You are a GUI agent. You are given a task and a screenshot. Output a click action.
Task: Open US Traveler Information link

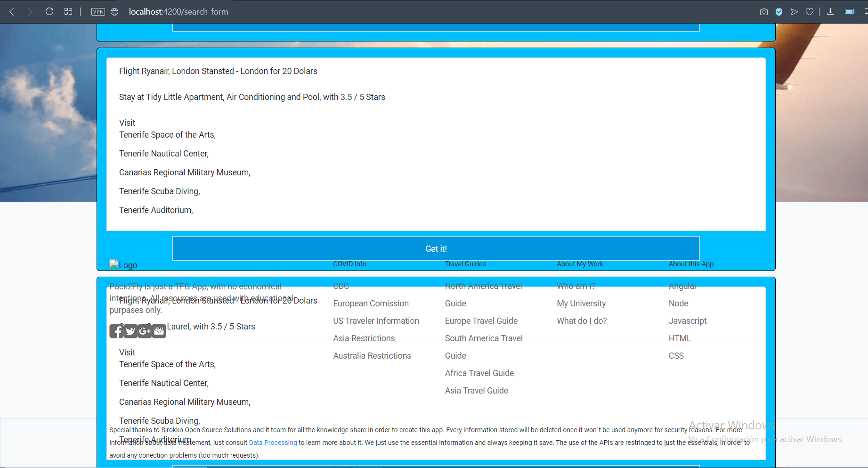tap(376, 321)
